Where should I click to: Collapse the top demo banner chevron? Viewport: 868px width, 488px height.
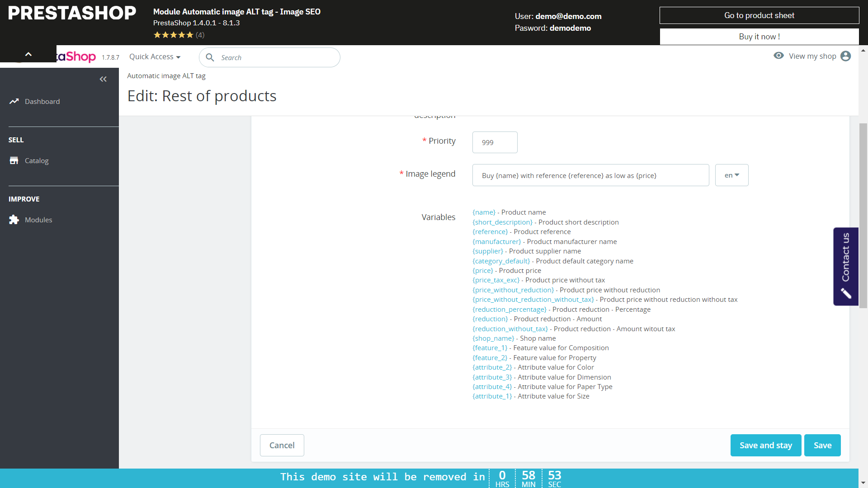click(28, 54)
